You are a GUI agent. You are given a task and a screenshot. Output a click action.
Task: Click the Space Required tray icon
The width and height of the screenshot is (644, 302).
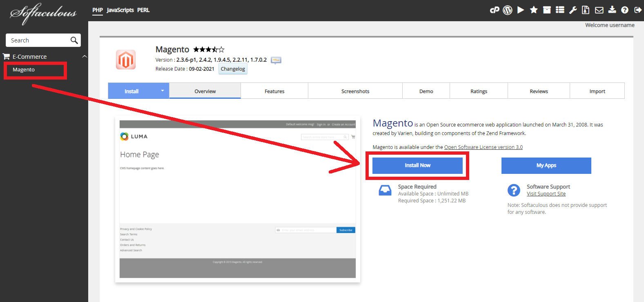coord(385,191)
